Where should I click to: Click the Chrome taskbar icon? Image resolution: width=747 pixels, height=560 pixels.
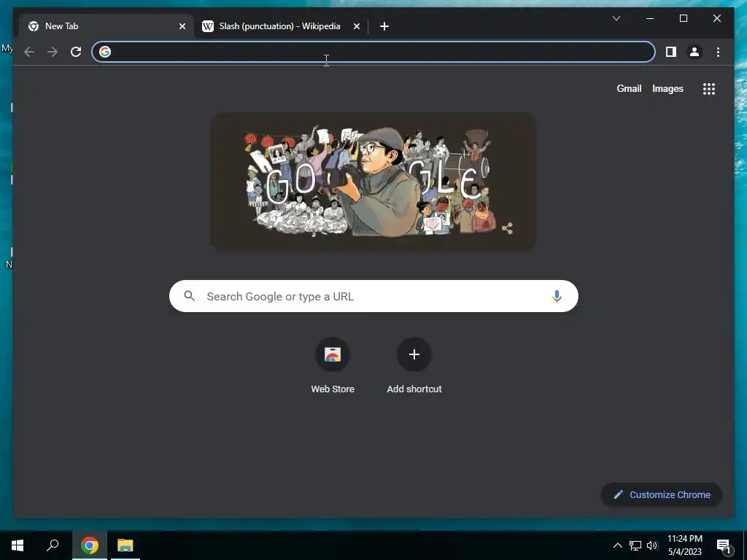pyautogui.click(x=90, y=545)
